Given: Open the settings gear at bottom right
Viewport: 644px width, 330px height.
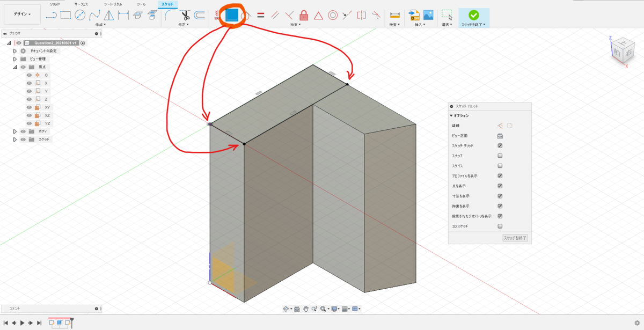Looking at the screenshot, I should click(x=636, y=322).
